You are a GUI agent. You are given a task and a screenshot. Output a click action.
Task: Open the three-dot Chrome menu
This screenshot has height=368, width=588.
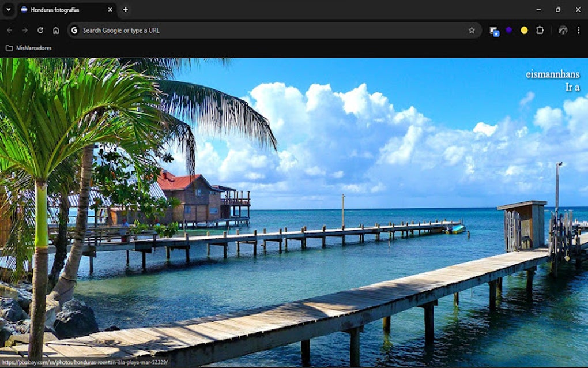coord(579,30)
